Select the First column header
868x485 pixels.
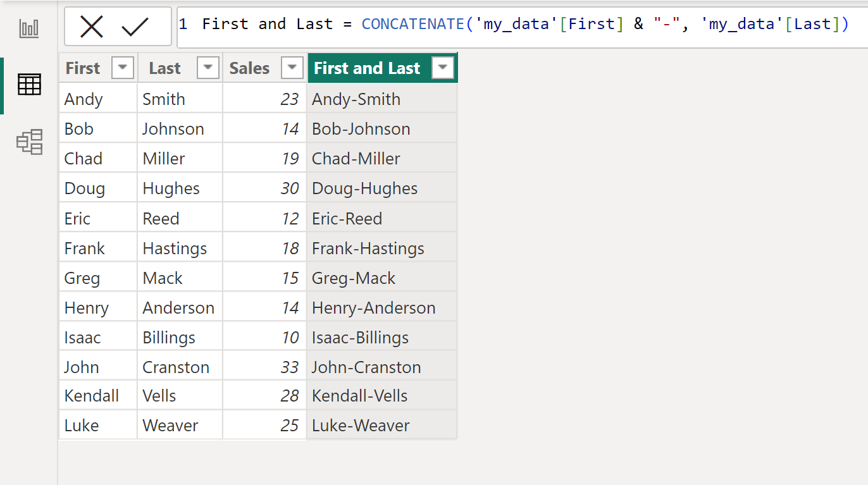tap(98, 68)
